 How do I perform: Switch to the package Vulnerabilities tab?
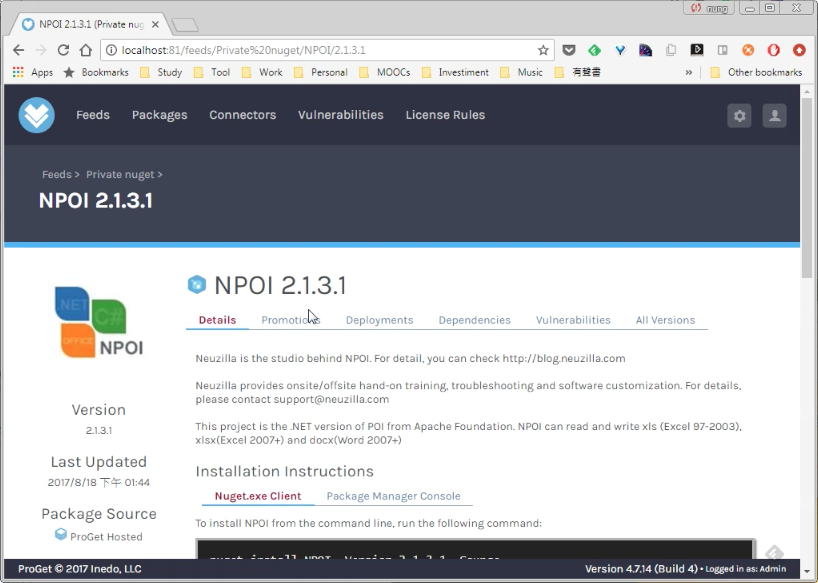tap(573, 320)
